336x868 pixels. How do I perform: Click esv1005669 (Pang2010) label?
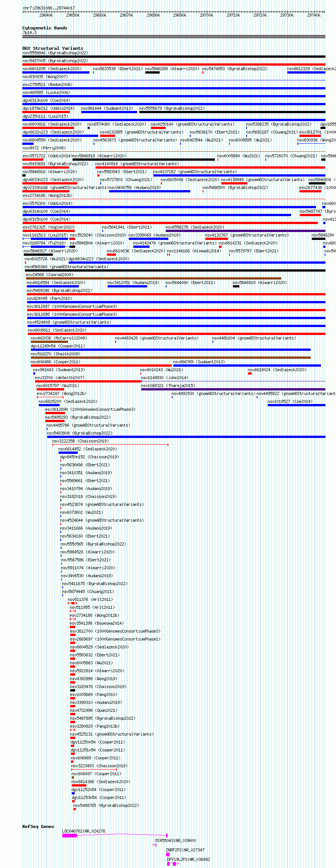coord(94,694)
